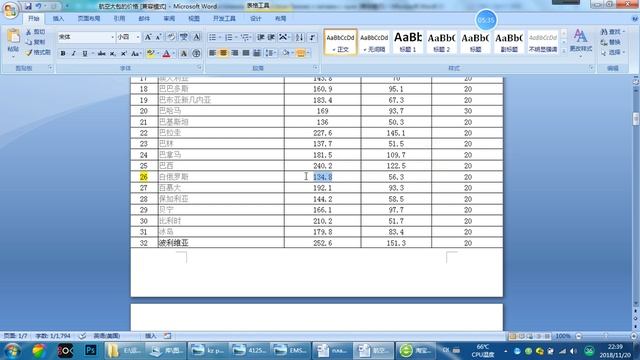Click the phonetic guide icon
This screenshot has width=640, height=360.
click(184, 37)
